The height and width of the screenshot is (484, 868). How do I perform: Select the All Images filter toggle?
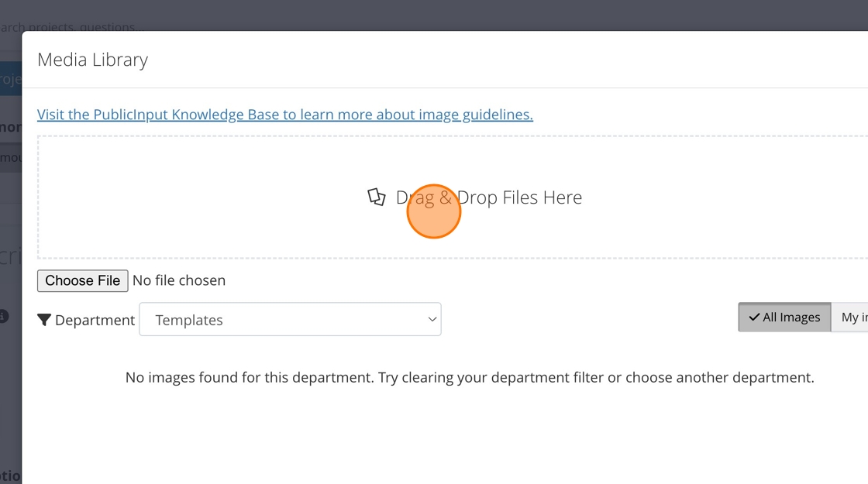(x=784, y=317)
